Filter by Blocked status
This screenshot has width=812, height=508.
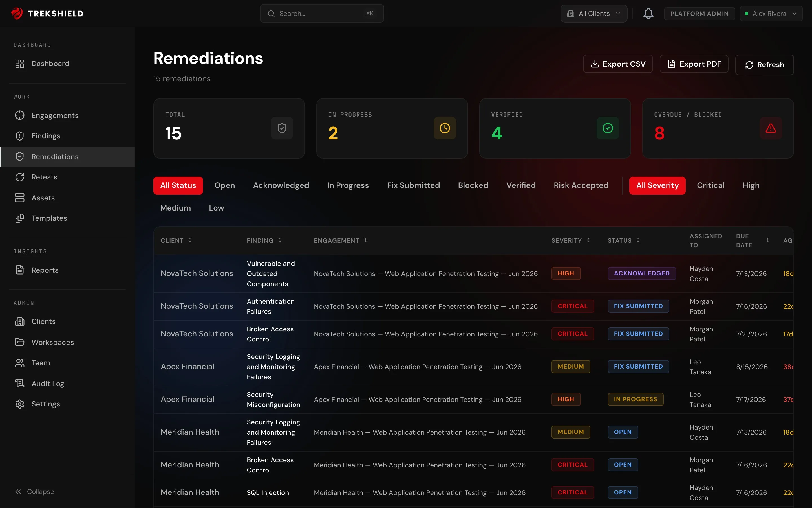pos(473,185)
